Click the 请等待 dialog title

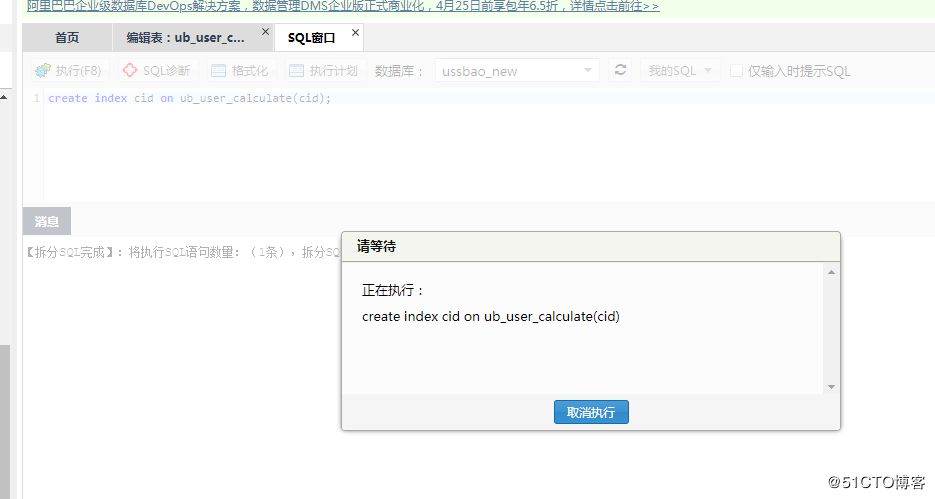(x=376, y=246)
